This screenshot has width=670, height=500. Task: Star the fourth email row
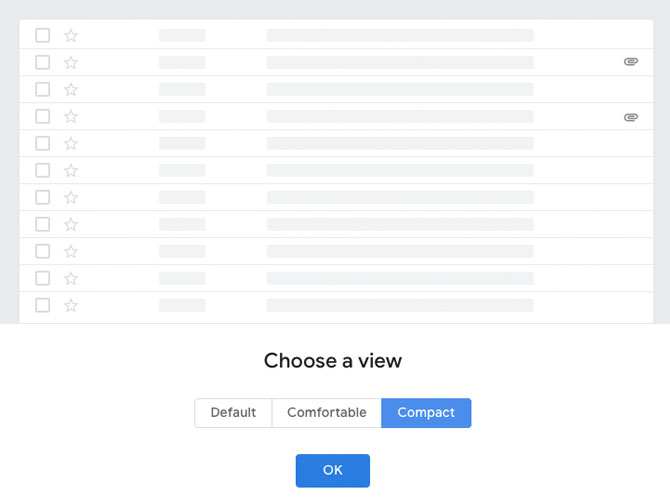(71, 117)
